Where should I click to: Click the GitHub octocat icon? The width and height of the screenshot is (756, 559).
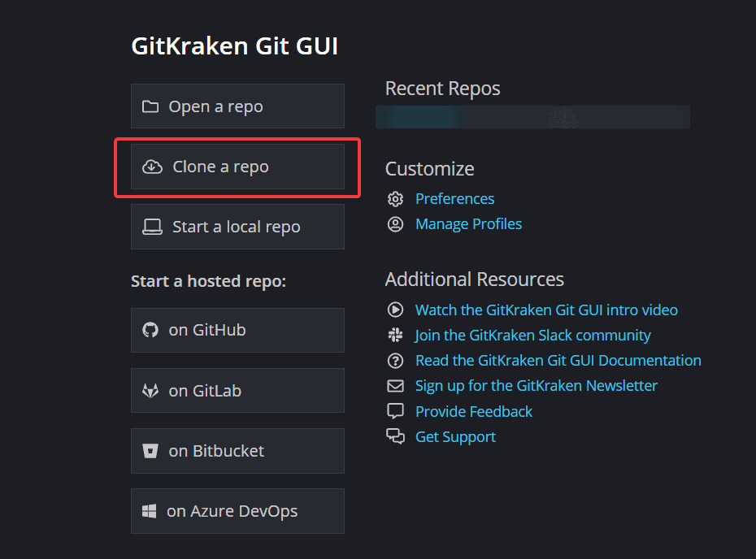click(150, 330)
